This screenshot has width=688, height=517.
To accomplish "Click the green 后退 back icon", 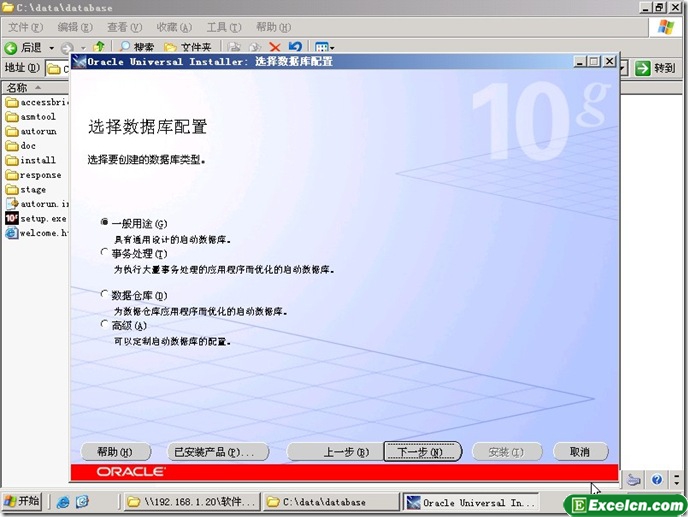I will 11,47.
